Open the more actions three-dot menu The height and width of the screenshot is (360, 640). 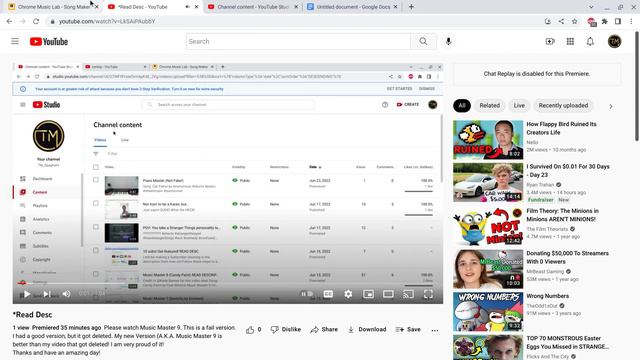[435, 330]
